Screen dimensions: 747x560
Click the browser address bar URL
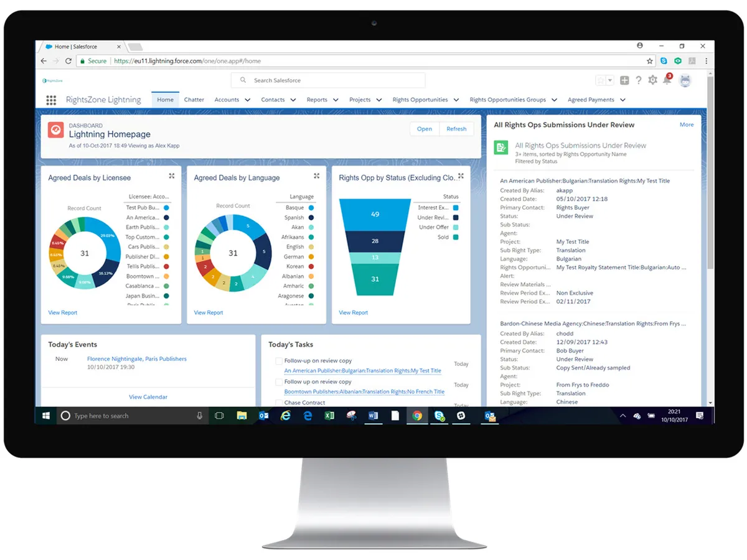click(187, 61)
